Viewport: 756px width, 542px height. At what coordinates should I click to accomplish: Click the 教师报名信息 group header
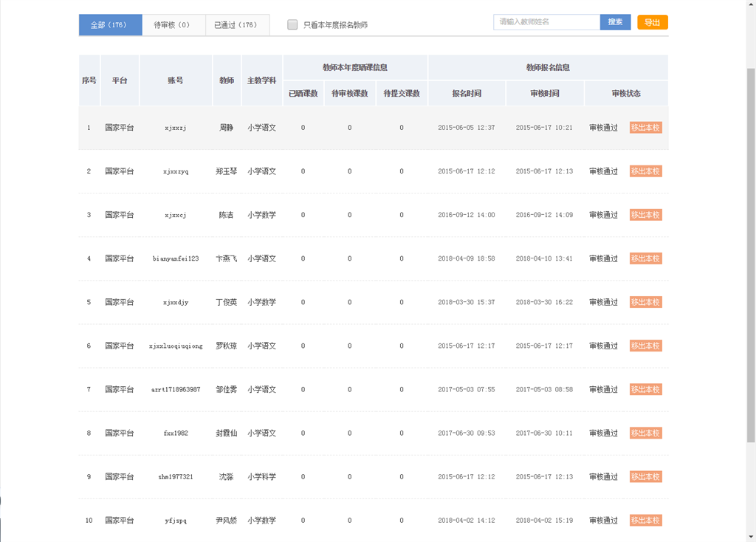(x=548, y=67)
